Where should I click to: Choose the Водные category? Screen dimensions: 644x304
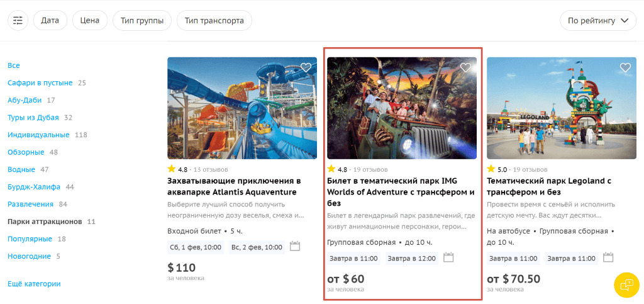[x=21, y=169]
